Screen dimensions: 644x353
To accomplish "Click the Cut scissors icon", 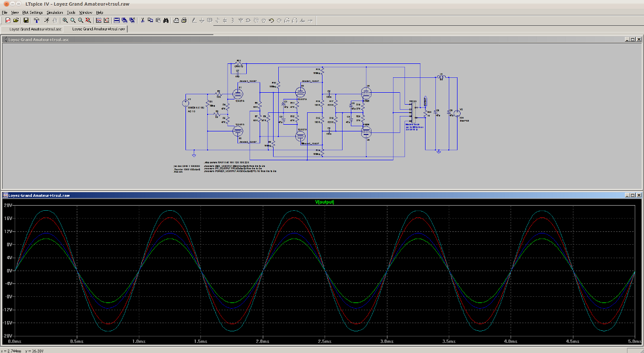I will (142, 20).
